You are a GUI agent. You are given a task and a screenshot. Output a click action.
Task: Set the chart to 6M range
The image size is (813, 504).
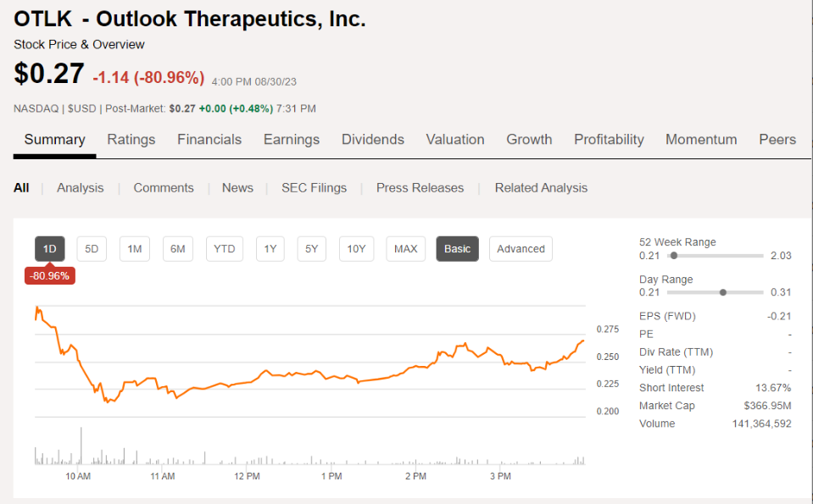[x=177, y=248]
